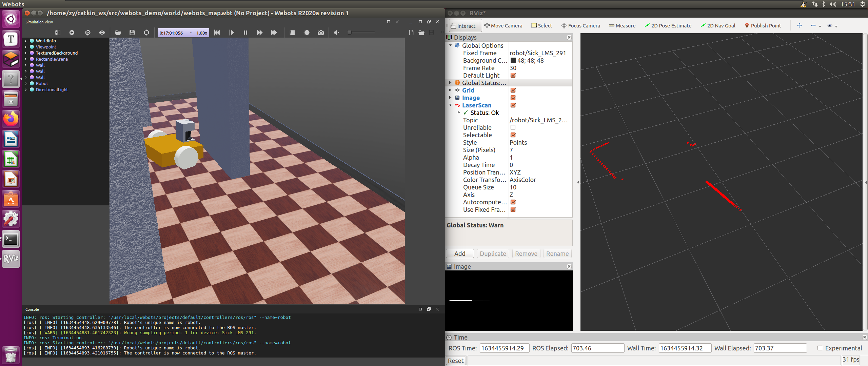Enable the Unreliable checkbox

[513, 128]
